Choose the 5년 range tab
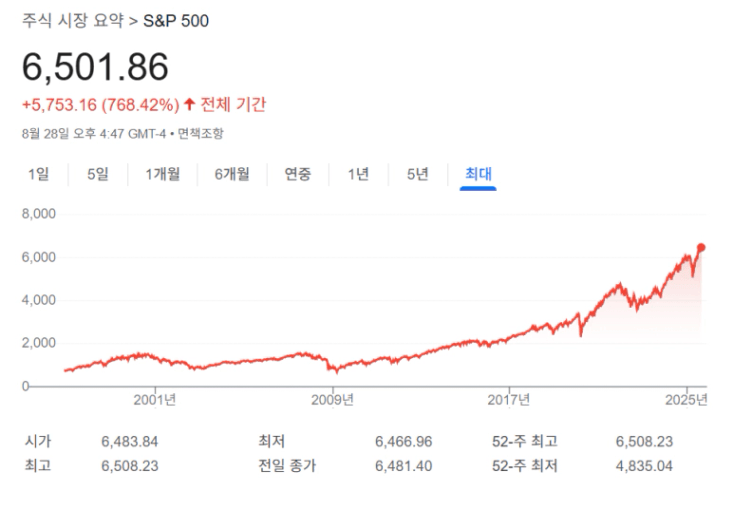 click(x=418, y=174)
